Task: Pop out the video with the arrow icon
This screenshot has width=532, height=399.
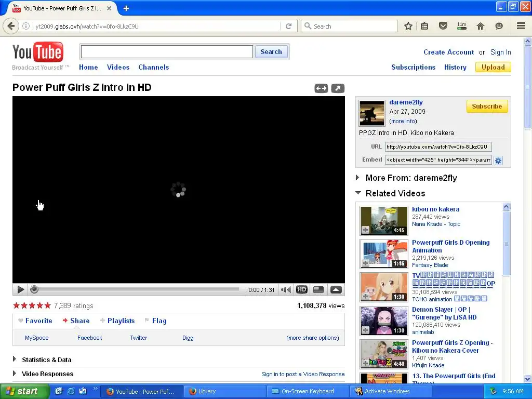Action: [338, 88]
